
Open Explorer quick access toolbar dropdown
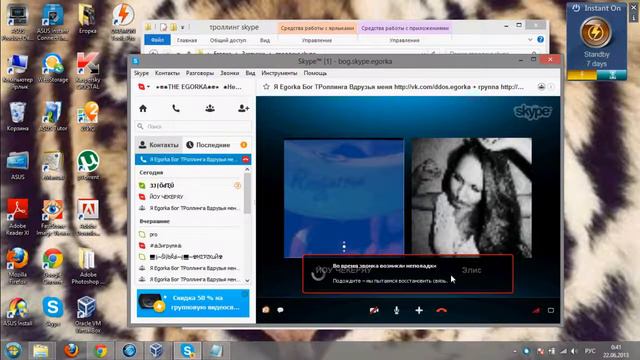[x=182, y=27]
